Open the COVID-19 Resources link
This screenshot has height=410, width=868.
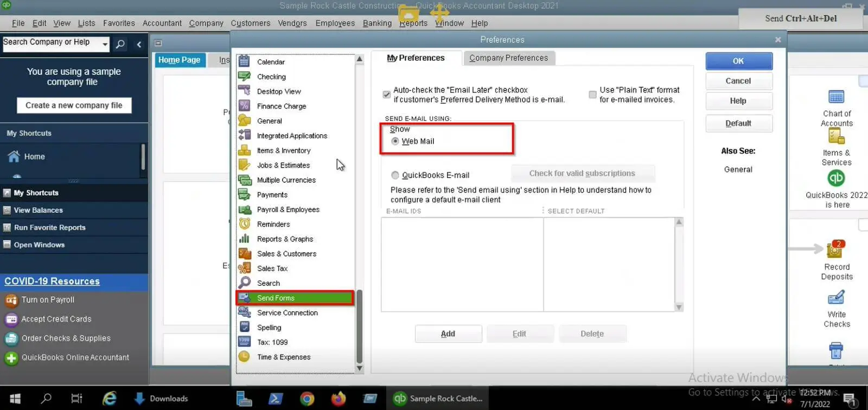[x=52, y=281]
